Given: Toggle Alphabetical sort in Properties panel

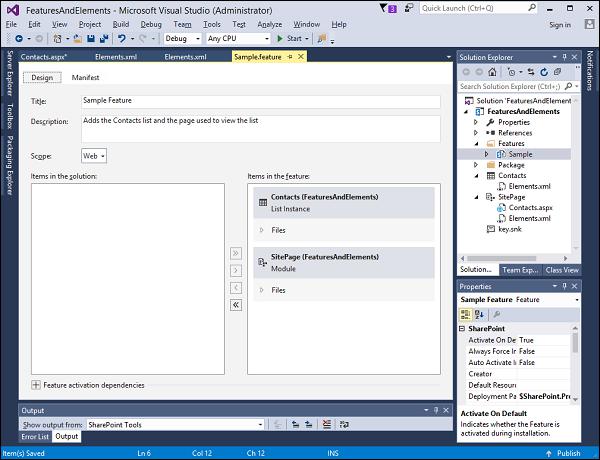Looking at the screenshot, I should 479,315.
